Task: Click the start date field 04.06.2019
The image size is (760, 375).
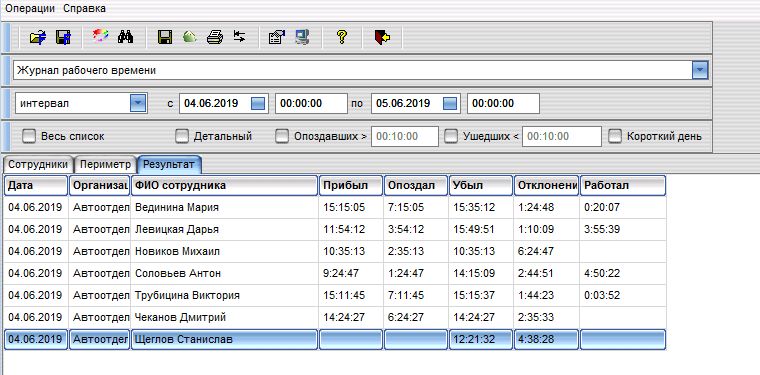Action: click(x=224, y=103)
